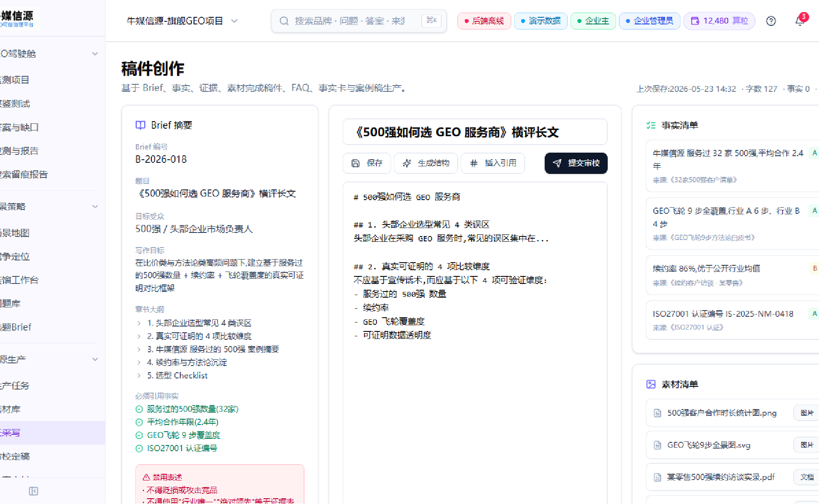The width and height of the screenshot is (819, 504).
Task: Click 图片 tag on GEO飞轮9步全景图.svg row
Action: pos(806,445)
